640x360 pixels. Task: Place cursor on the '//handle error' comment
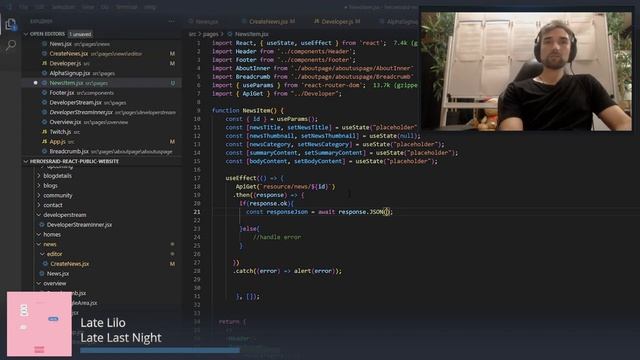277,237
